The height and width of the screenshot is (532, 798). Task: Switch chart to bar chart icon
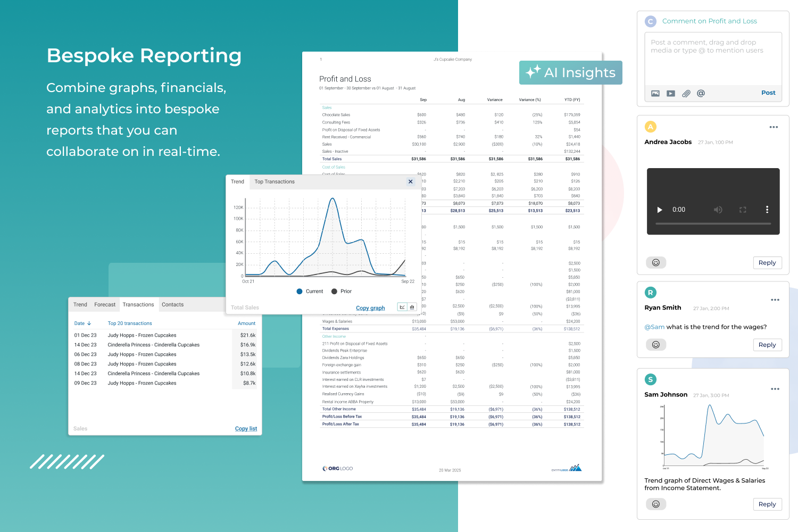click(x=412, y=307)
